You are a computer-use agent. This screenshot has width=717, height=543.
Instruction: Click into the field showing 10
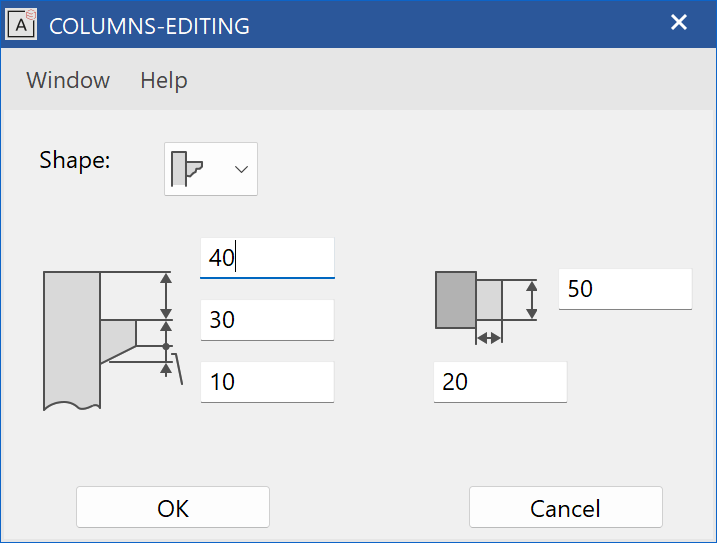tap(267, 382)
